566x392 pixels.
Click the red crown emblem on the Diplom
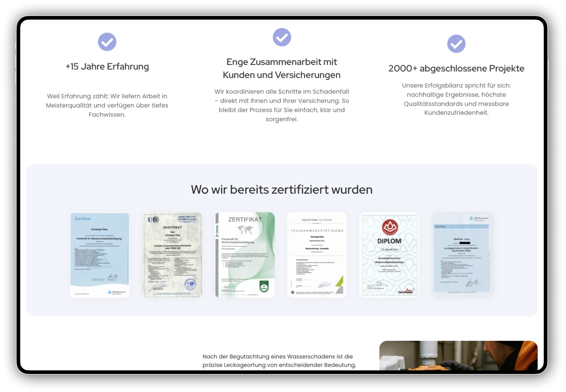[390, 227]
